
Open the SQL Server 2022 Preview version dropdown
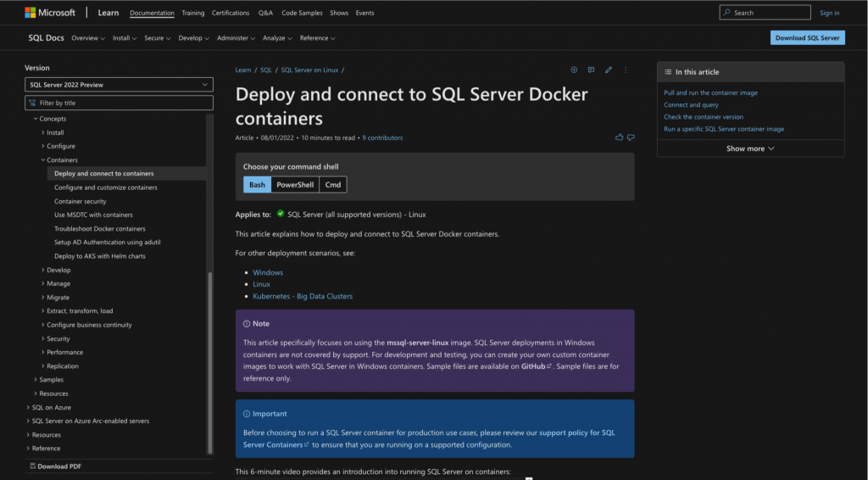click(x=119, y=85)
